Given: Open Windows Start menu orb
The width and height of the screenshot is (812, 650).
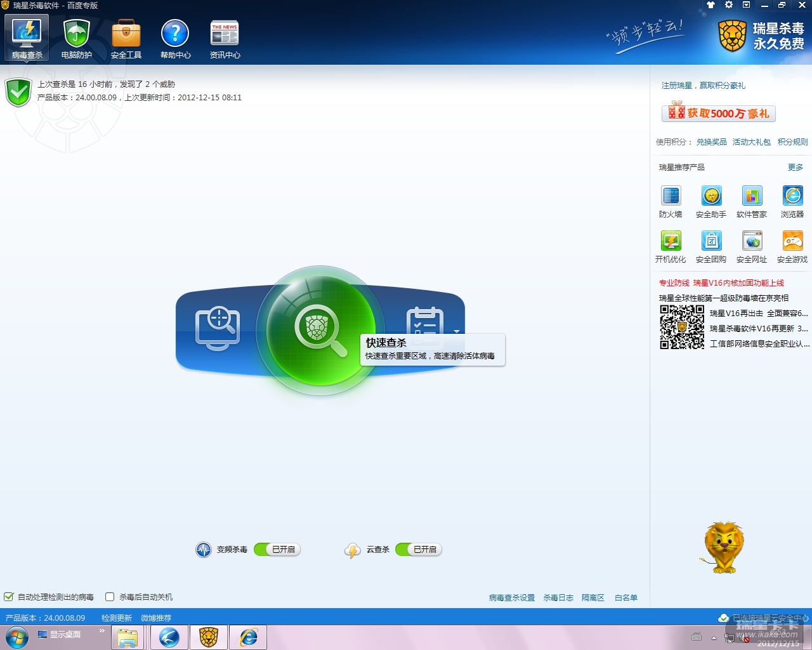Looking at the screenshot, I should [x=17, y=637].
